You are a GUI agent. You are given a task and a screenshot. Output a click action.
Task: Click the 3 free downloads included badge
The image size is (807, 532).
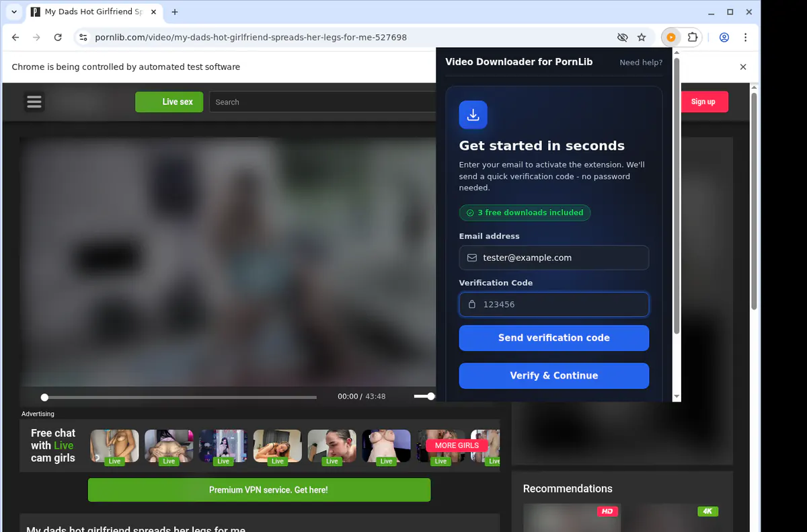[x=525, y=213]
